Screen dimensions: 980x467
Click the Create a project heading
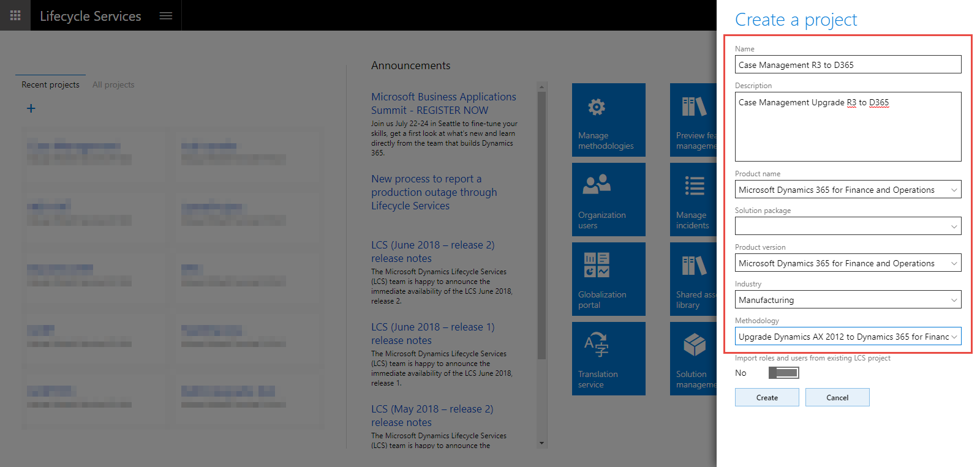coord(796,20)
